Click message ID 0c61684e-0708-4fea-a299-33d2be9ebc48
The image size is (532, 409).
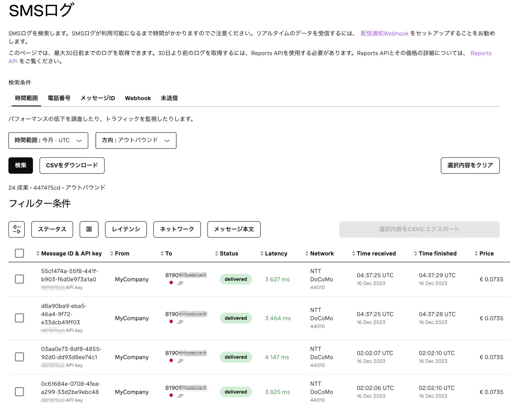(71, 388)
